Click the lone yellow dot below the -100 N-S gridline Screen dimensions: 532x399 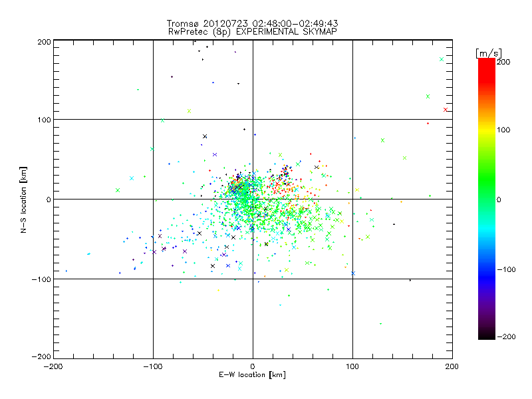(218, 290)
